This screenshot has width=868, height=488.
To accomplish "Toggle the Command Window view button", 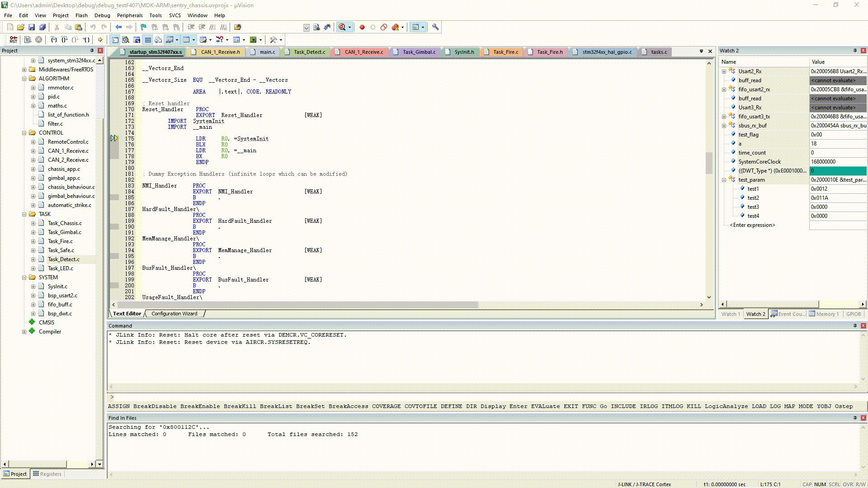I will [x=115, y=40].
